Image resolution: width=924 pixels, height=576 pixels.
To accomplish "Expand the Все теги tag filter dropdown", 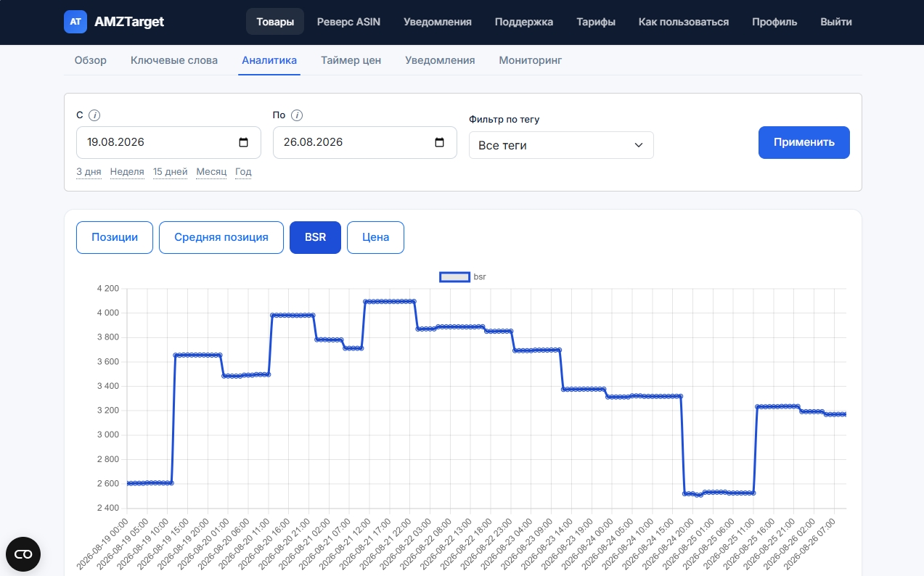I will 561,145.
